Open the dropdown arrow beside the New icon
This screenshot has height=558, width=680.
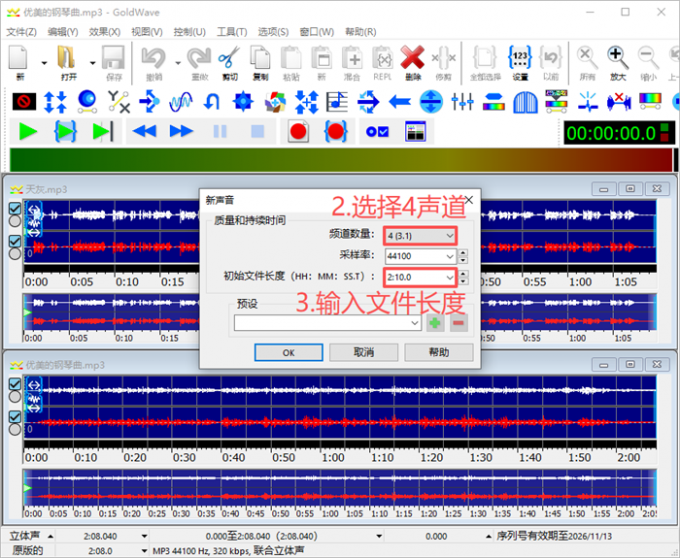click(x=44, y=63)
